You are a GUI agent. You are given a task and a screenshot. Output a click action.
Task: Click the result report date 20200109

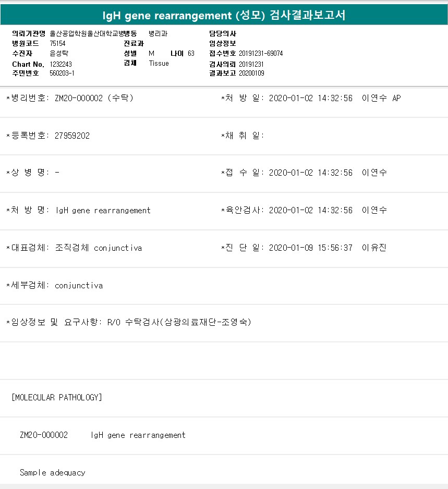[251, 73]
